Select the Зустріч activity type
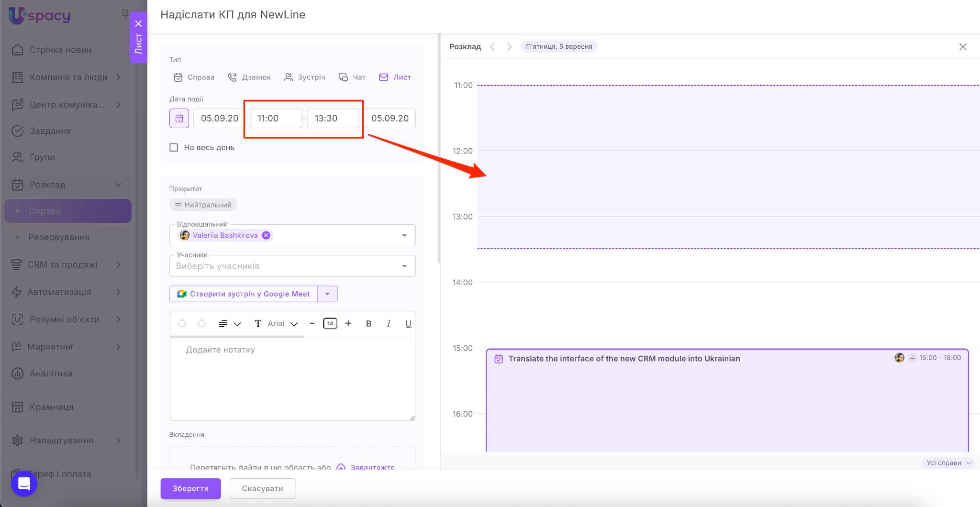Viewport: 980px width, 507px height. (304, 77)
